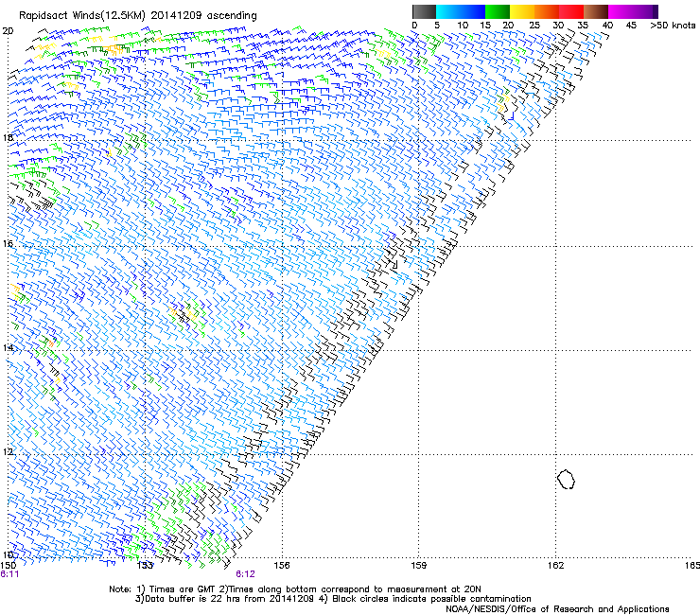This screenshot has height=615, width=700.
Task: Click the note line starting '3)Data buffer is 22 hrs'
Action: [333, 599]
